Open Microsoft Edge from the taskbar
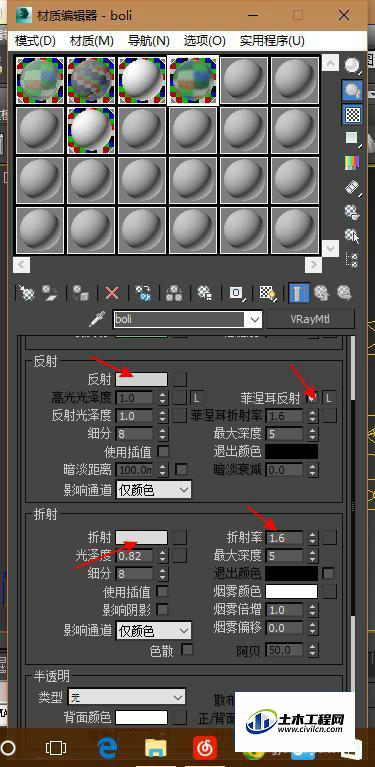 point(108,748)
